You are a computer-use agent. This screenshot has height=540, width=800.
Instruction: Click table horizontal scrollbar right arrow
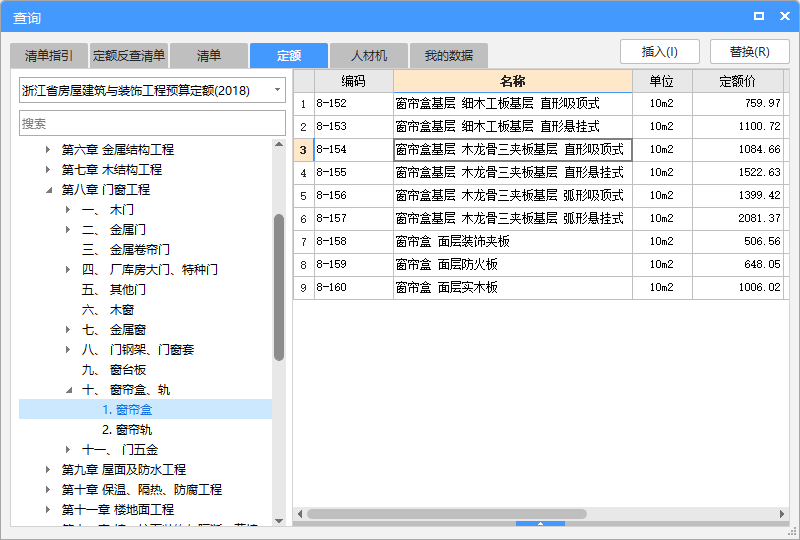point(782,514)
